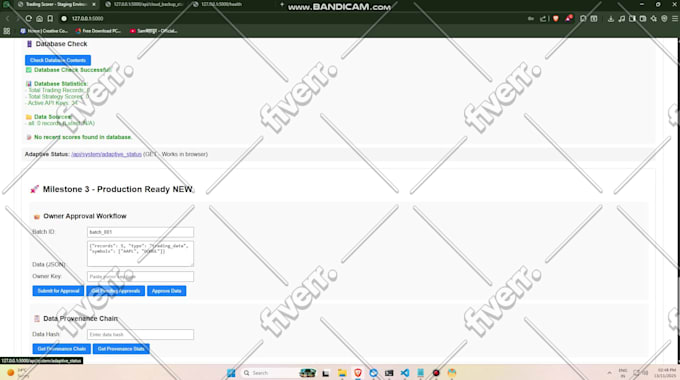Image resolution: width=680 pixels, height=380 pixels.
Task: Open the Free Download PC... bookmark
Action: click(x=98, y=31)
